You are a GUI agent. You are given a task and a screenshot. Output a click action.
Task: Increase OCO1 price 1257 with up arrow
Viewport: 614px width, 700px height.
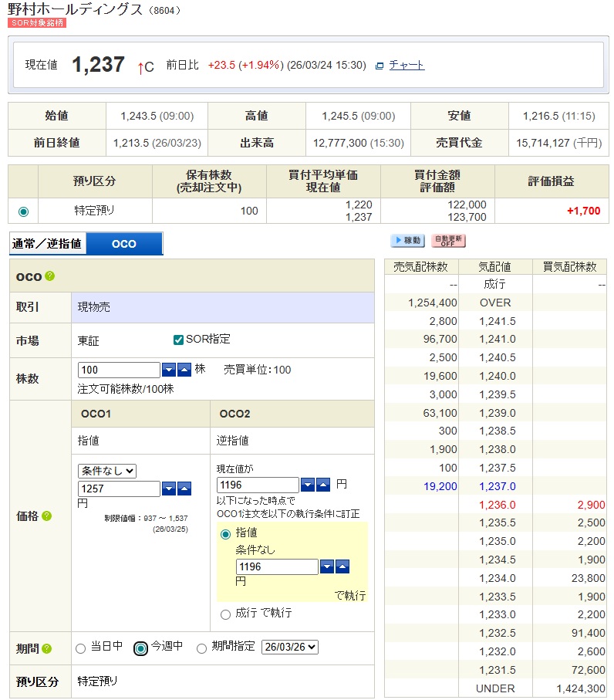click(x=184, y=489)
